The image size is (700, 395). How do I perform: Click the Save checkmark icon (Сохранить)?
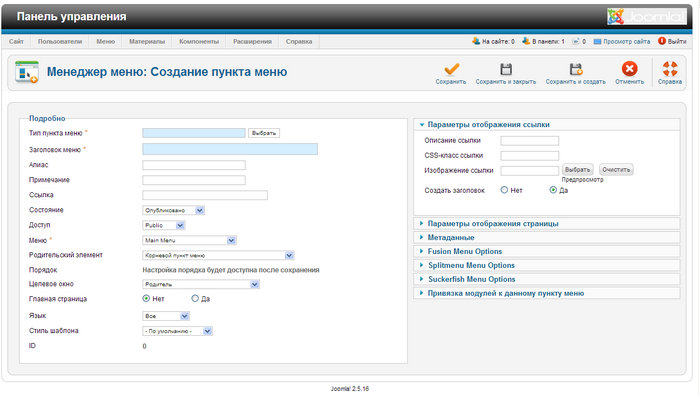[x=451, y=69]
